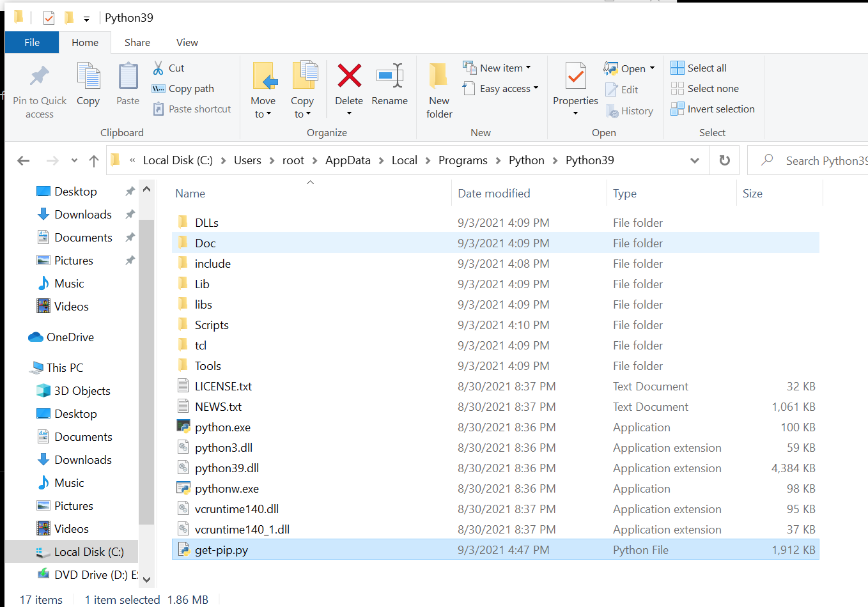Click the Properties quick access toolbar icon
This screenshot has height=607, width=868.
click(49, 18)
